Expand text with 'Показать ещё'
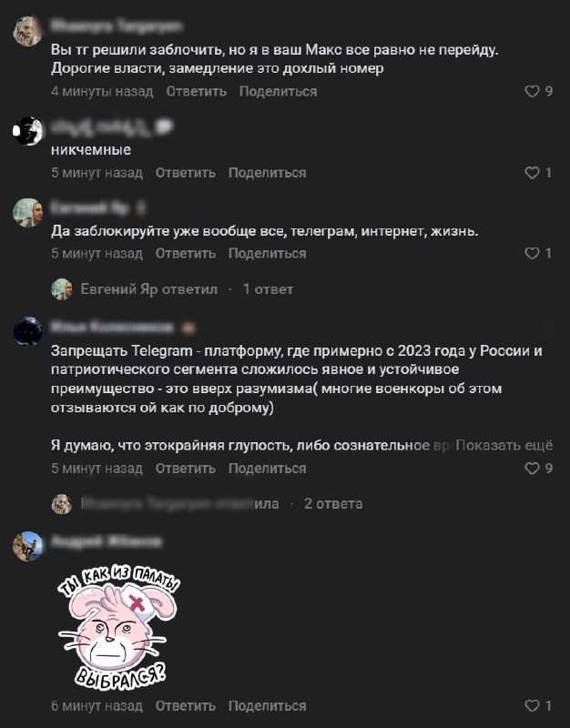The height and width of the screenshot is (728, 570). 504,445
